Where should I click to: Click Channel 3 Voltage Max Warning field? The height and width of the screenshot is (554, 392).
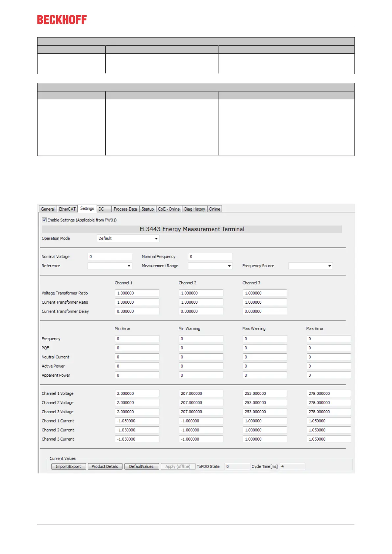[x=265, y=412]
